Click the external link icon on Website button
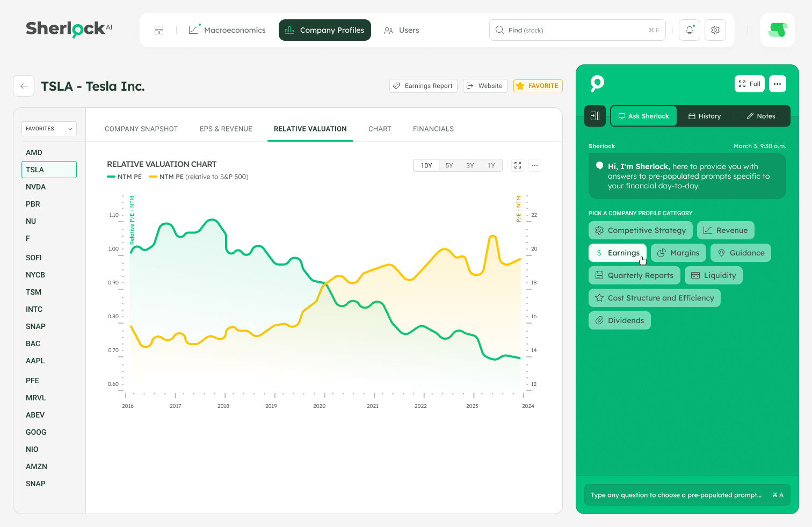 (x=470, y=86)
